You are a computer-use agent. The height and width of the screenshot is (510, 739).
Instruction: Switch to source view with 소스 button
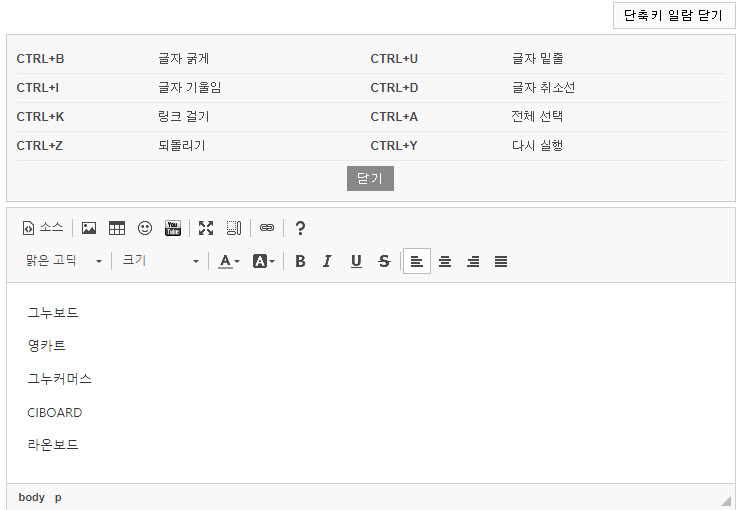tap(42, 228)
